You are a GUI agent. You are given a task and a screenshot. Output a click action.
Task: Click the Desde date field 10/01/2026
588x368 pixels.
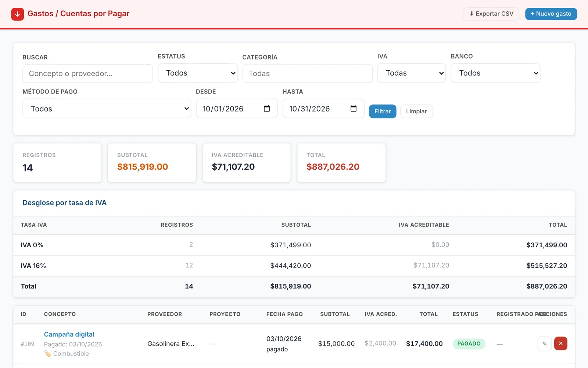coord(237,109)
